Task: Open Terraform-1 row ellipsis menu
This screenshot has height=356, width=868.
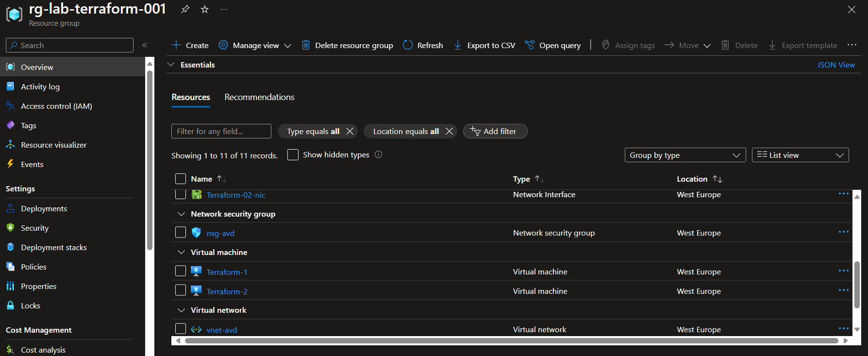Action: tap(844, 271)
